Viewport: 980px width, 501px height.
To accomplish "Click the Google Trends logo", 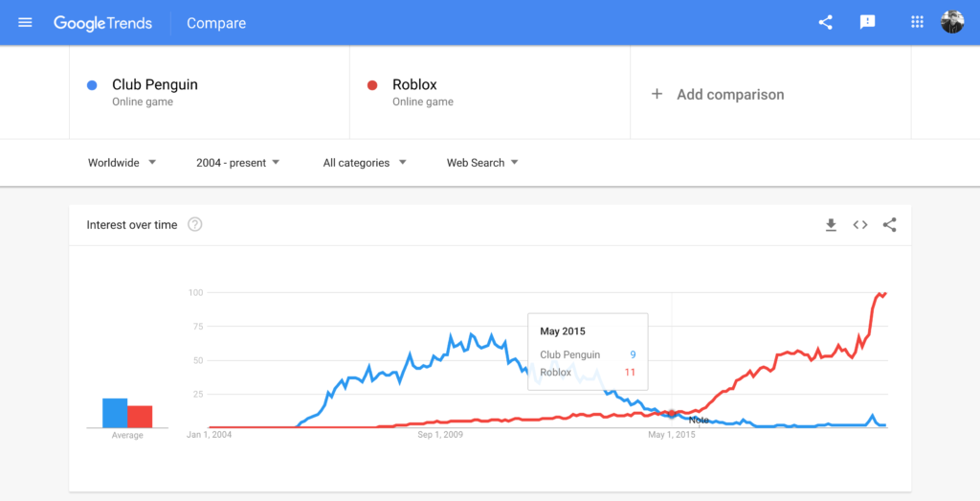I will tap(102, 23).
